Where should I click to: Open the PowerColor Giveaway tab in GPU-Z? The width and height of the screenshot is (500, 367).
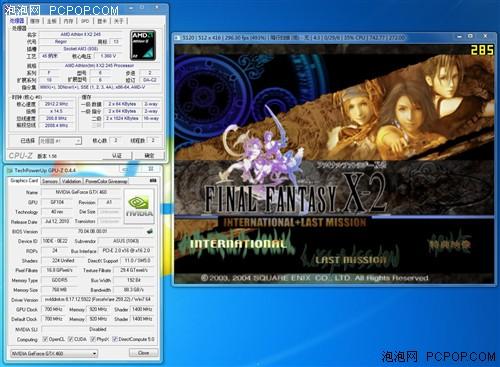pyautogui.click(x=106, y=181)
